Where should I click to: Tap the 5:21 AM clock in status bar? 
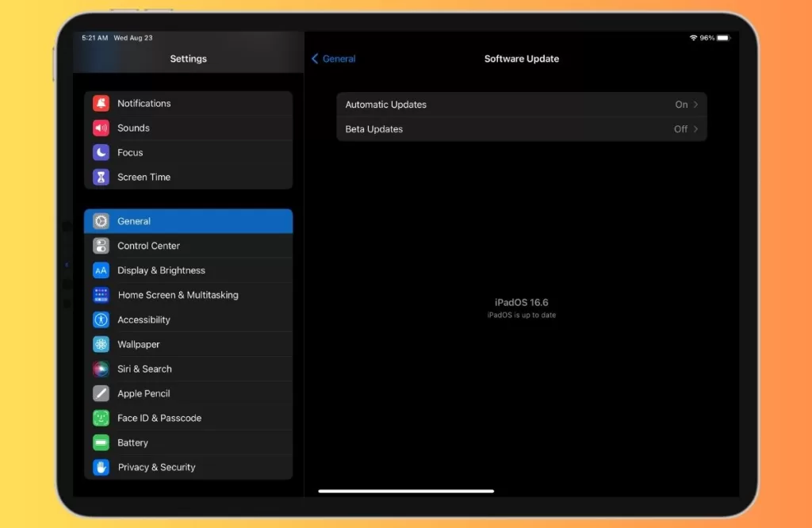click(x=95, y=38)
